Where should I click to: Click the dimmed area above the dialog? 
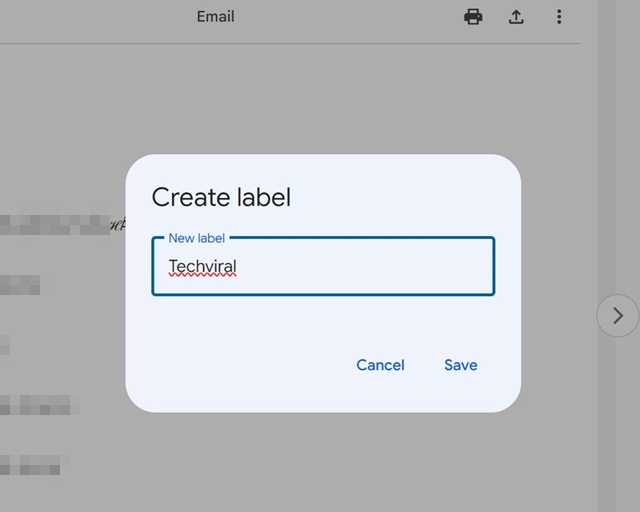[322, 100]
